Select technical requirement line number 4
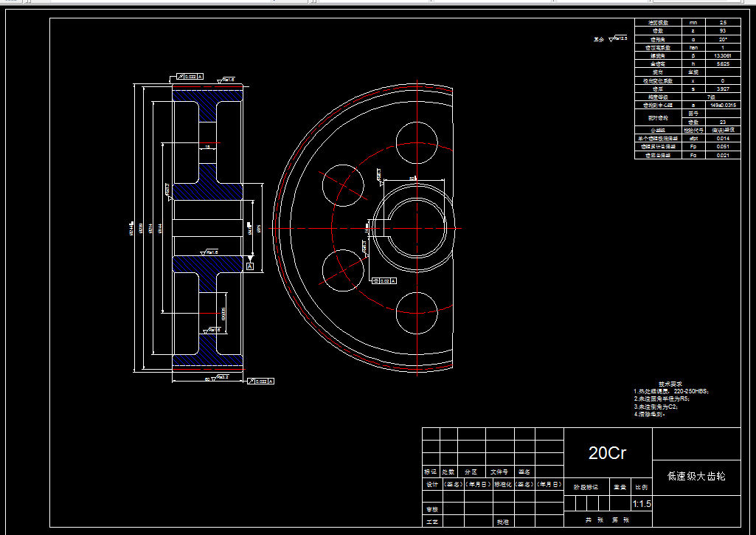The image size is (756, 535). point(650,414)
